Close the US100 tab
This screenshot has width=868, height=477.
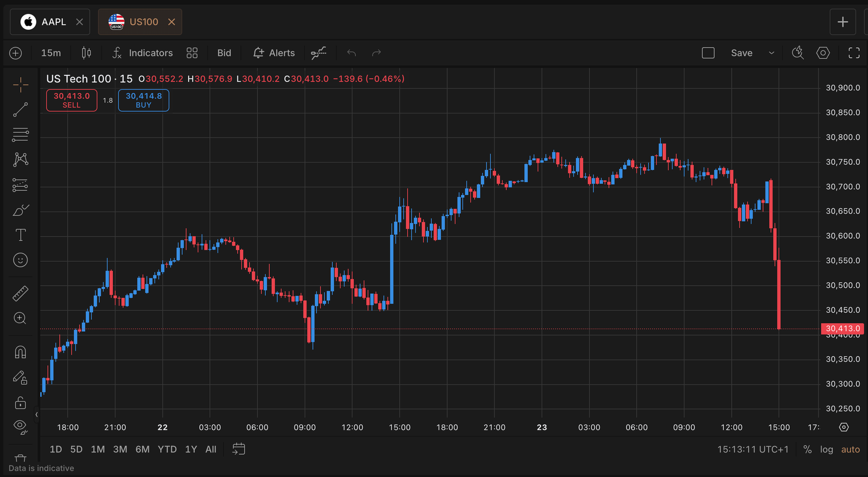[171, 22]
